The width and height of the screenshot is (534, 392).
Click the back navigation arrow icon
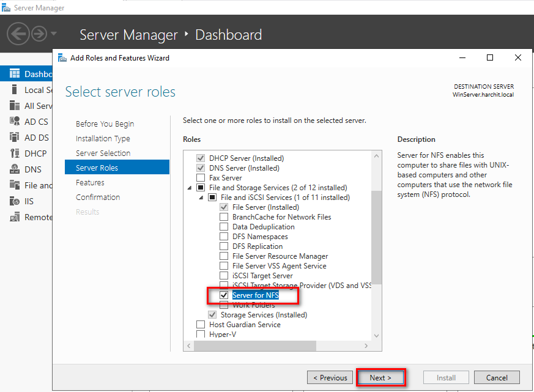click(x=18, y=33)
